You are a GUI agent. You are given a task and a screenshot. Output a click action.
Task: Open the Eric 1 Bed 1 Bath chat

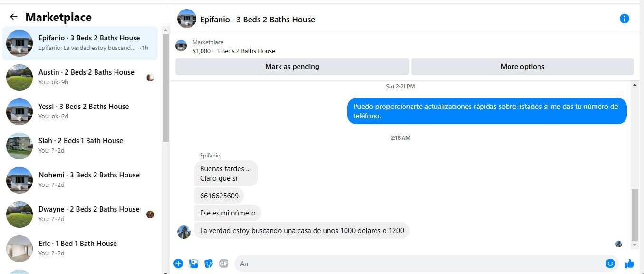80,248
